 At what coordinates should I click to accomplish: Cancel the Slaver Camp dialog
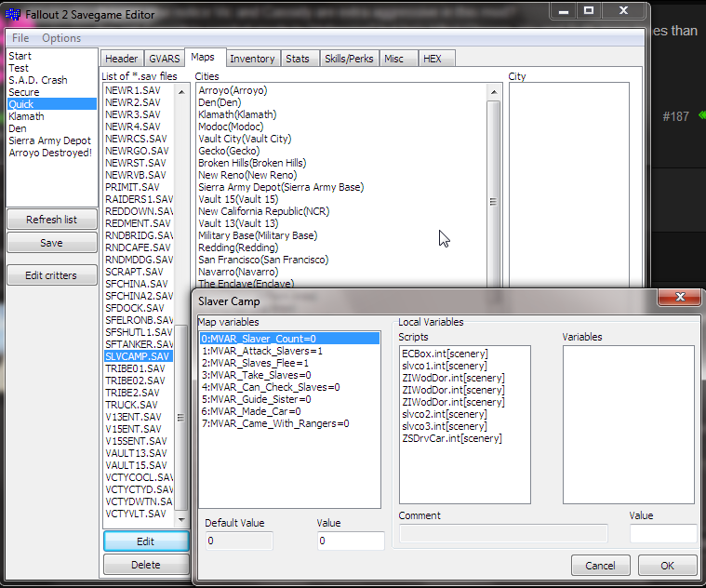600,566
